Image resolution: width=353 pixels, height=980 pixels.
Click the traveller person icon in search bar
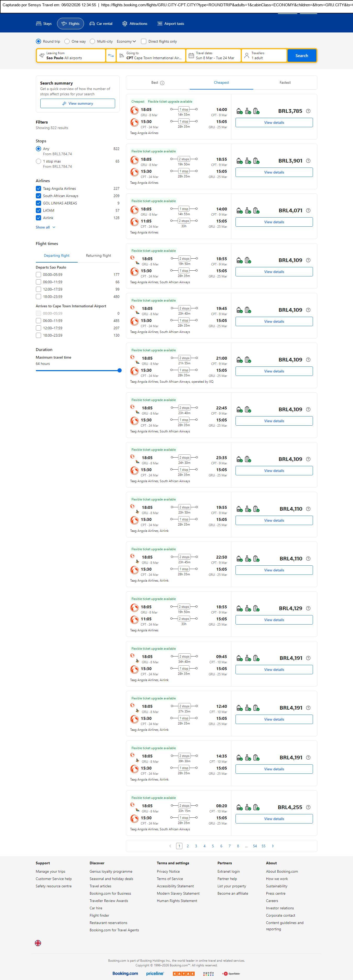click(x=246, y=55)
